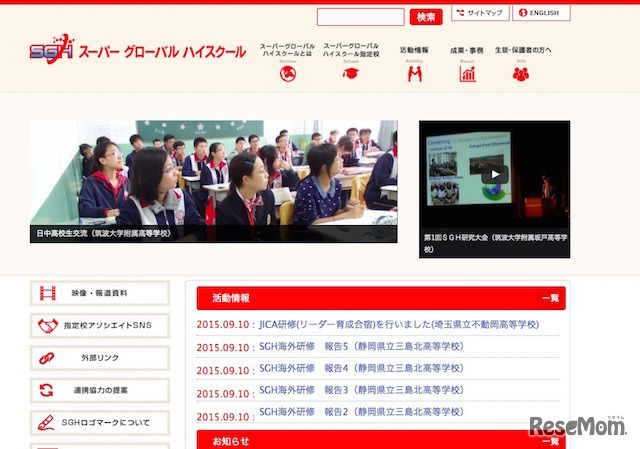Open SGHロゴマークについて sidebar link
This screenshot has height=449, width=640.
pos(100,422)
